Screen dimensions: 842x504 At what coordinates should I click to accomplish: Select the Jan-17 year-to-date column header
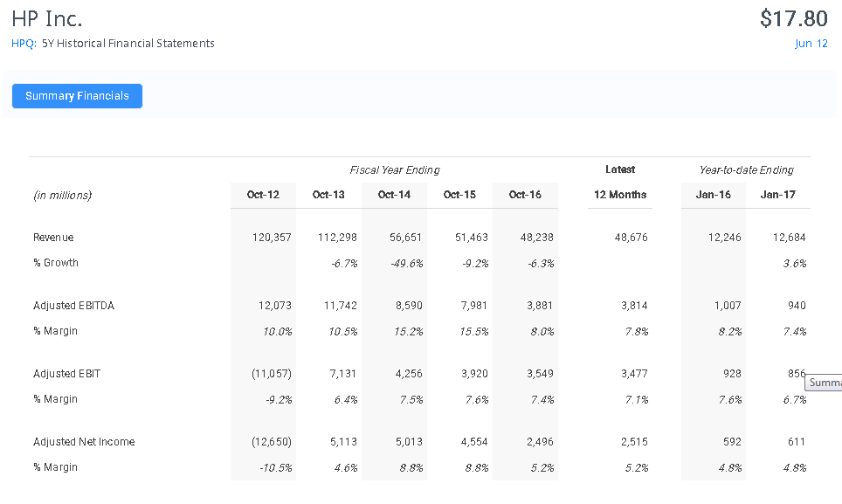(777, 195)
